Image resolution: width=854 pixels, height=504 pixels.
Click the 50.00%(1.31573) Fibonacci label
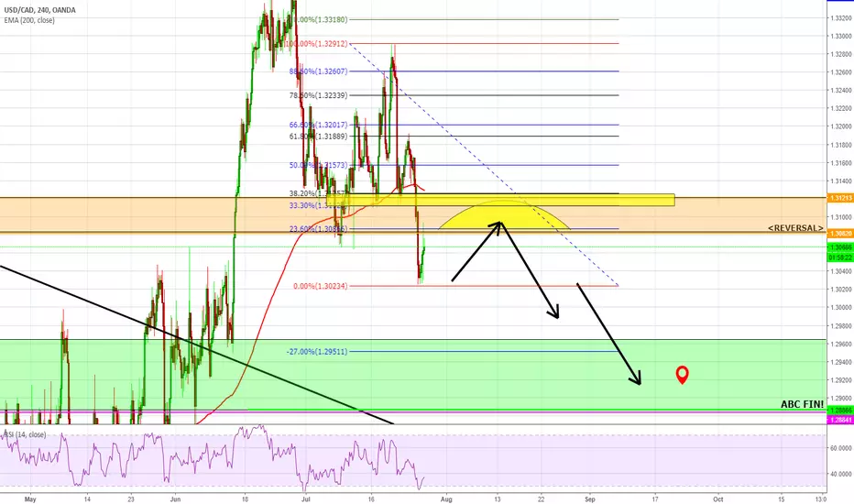coord(318,165)
